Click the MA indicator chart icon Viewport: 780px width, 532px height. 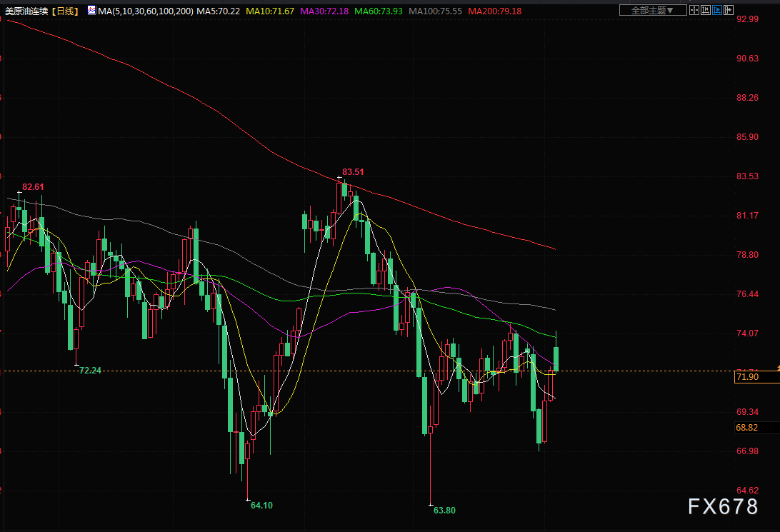[x=92, y=11]
